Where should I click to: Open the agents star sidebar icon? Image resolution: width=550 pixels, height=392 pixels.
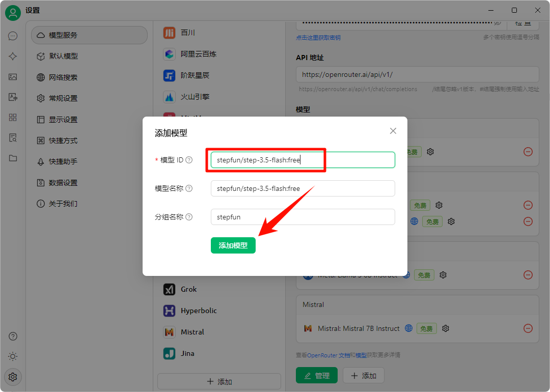point(13,57)
